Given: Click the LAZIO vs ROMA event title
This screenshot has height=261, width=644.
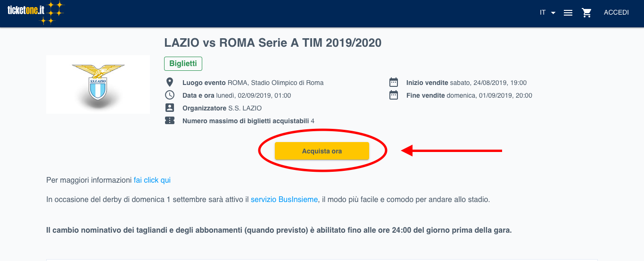Looking at the screenshot, I should click(x=273, y=43).
